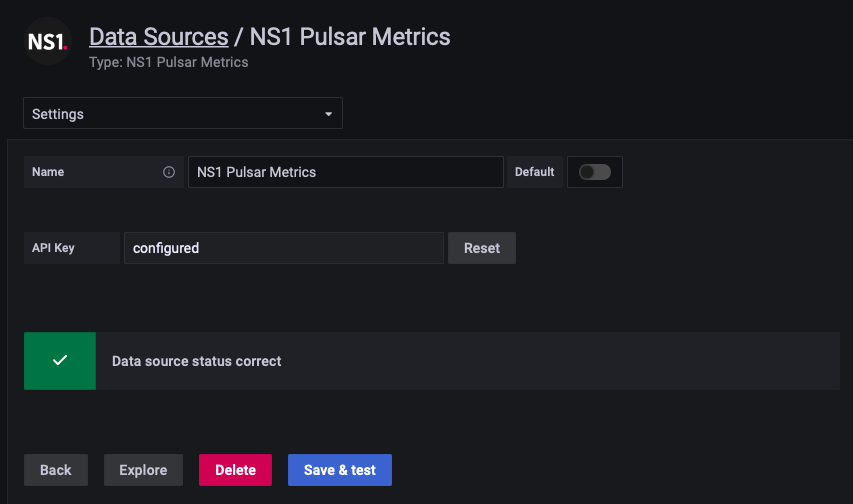Click the Default label
The image size is (853, 504).
(x=534, y=172)
